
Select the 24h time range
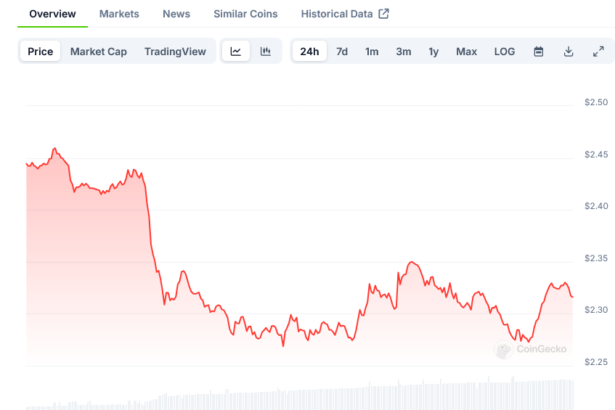310,51
